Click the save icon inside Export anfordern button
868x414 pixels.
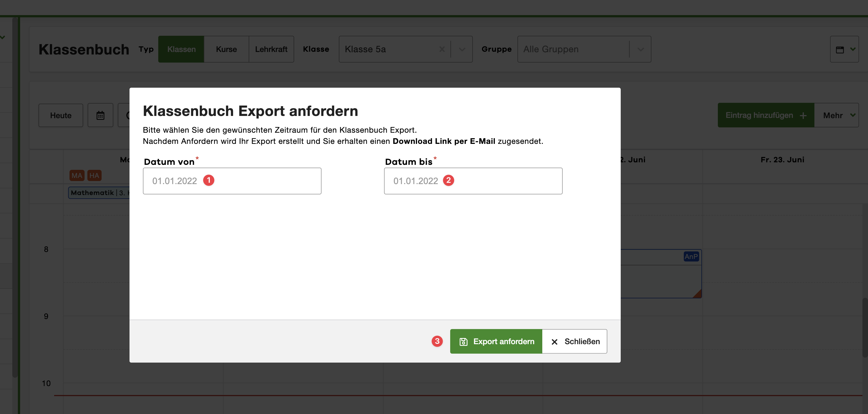(x=464, y=342)
